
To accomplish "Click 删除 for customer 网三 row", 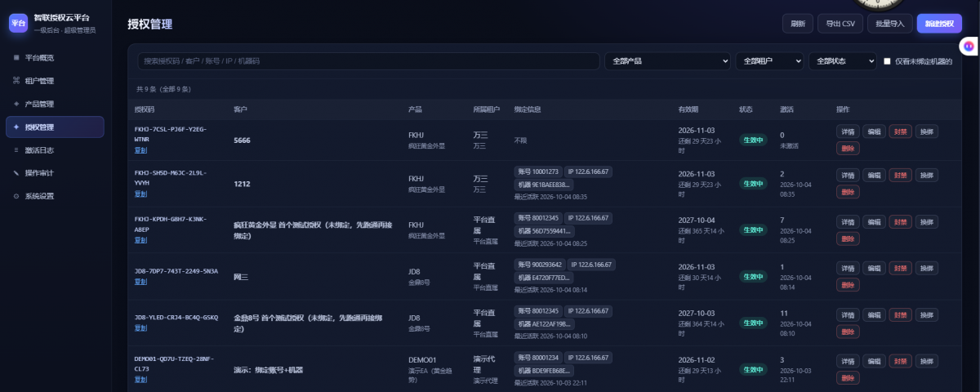I will point(848,284).
